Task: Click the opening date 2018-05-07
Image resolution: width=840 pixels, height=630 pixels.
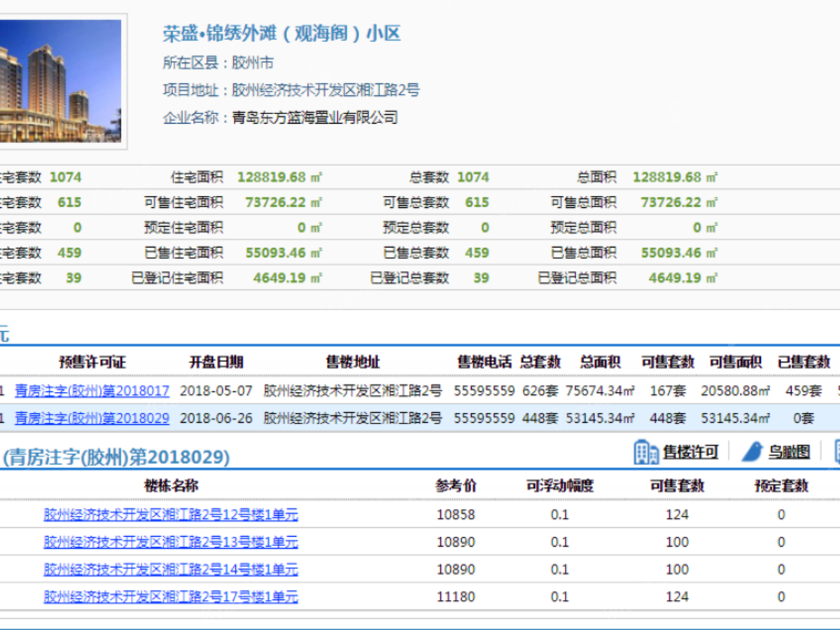Action: click(x=216, y=391)
